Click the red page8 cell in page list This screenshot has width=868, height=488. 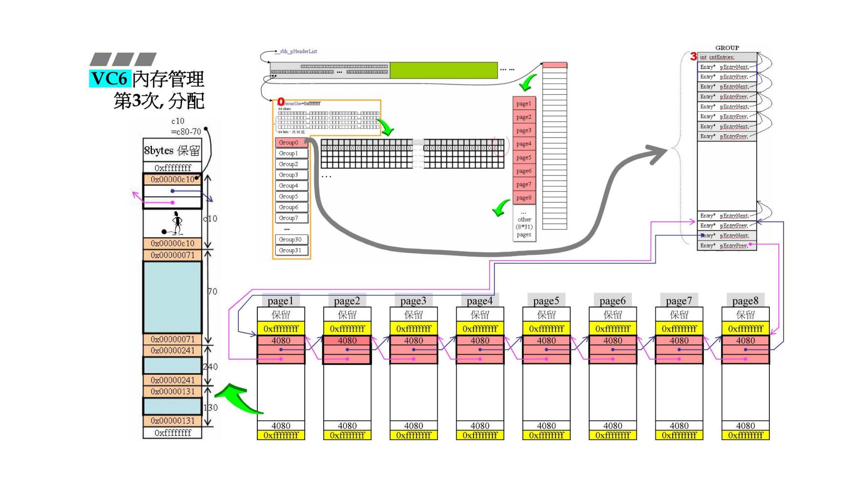[x=524, y=198]
